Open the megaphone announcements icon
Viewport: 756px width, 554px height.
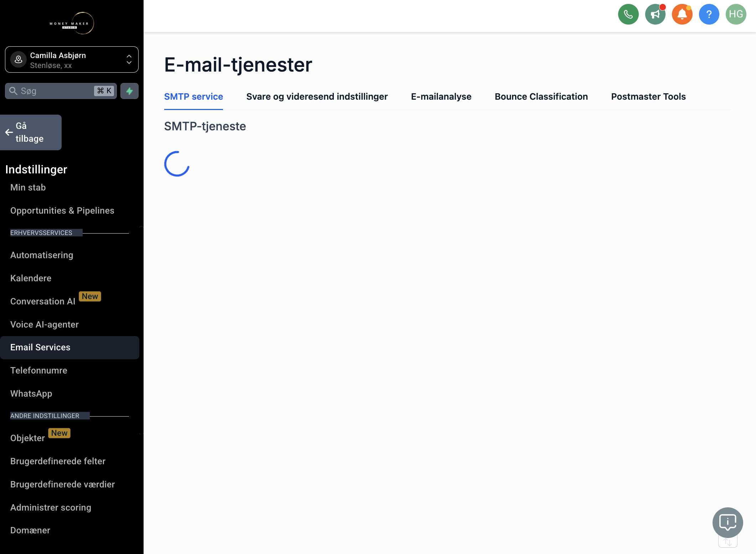(x=655, y=14)
